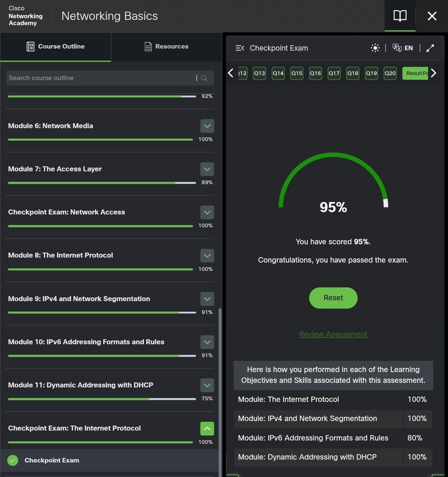448x477 pixels.
Task: Close the course viewer with X icon
Action: 432,16
